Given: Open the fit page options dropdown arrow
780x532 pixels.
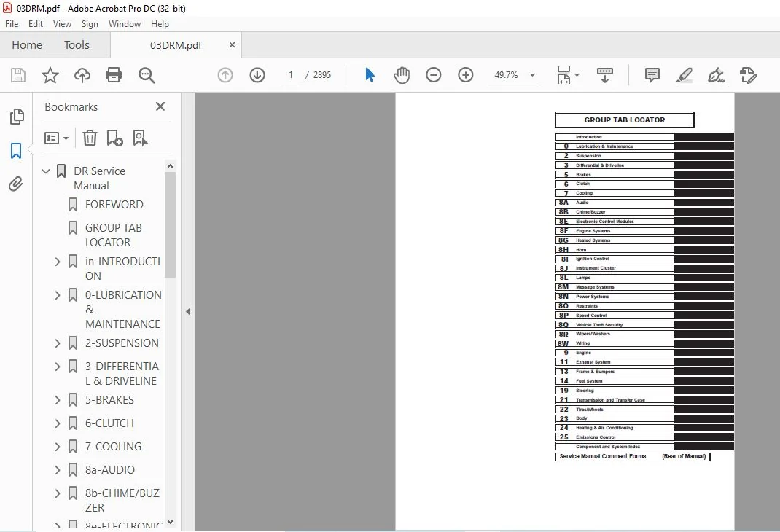Looking at the screenshot, I should [x=577, y=75].
